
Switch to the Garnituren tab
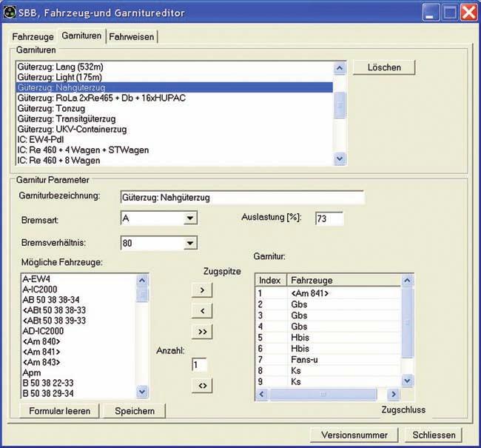point(81,36)
